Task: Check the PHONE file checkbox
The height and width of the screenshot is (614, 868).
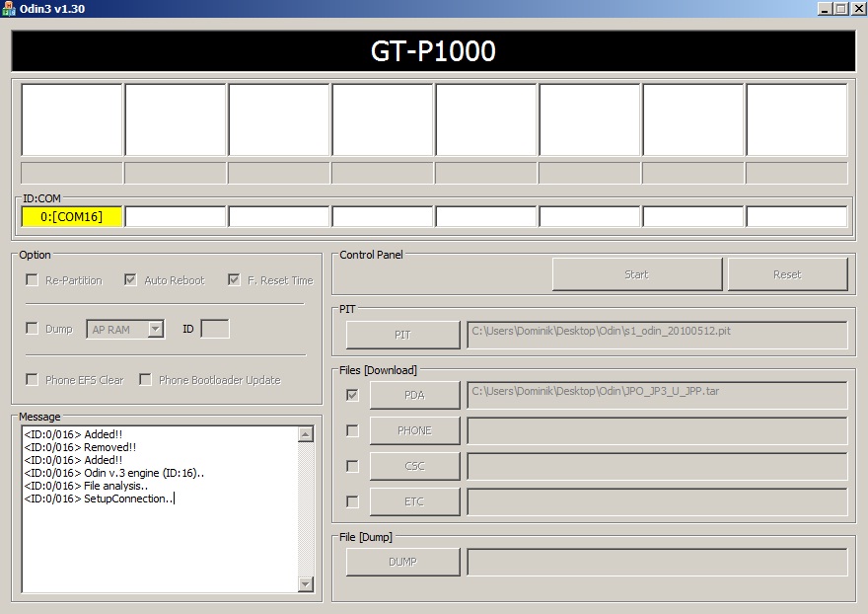Action: click(352, 430)
